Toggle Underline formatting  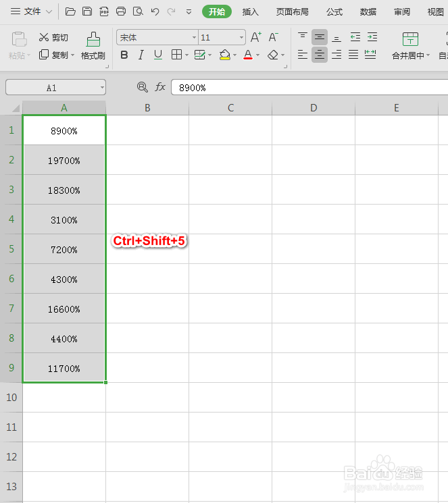pyautogui.click(x=157, y=55)
